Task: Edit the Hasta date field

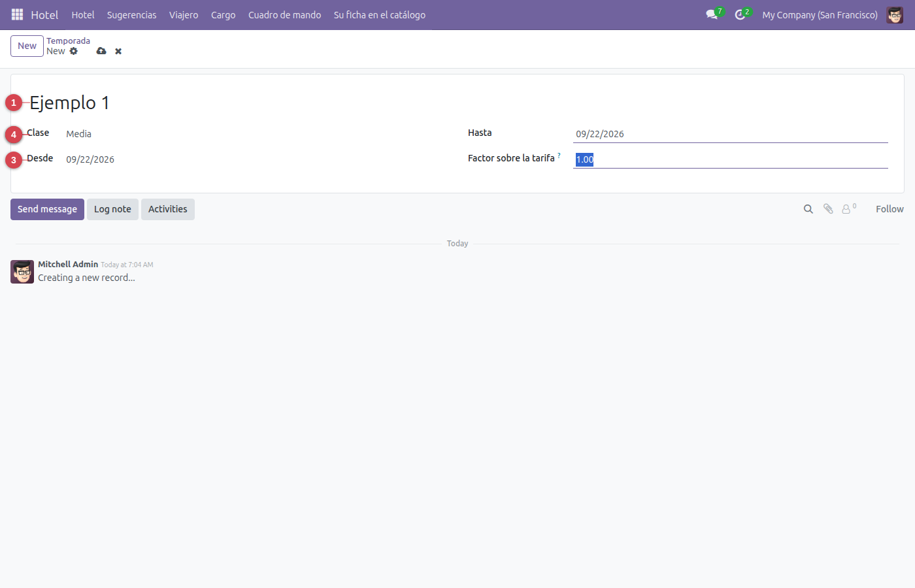Action: tap(731, 134)
